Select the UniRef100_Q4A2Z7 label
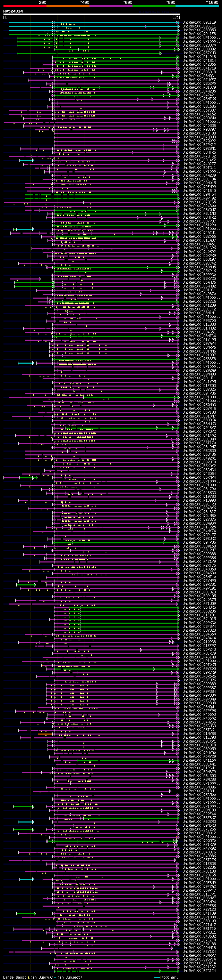This screenshot has width=222, height=980. tap(199, 164)
